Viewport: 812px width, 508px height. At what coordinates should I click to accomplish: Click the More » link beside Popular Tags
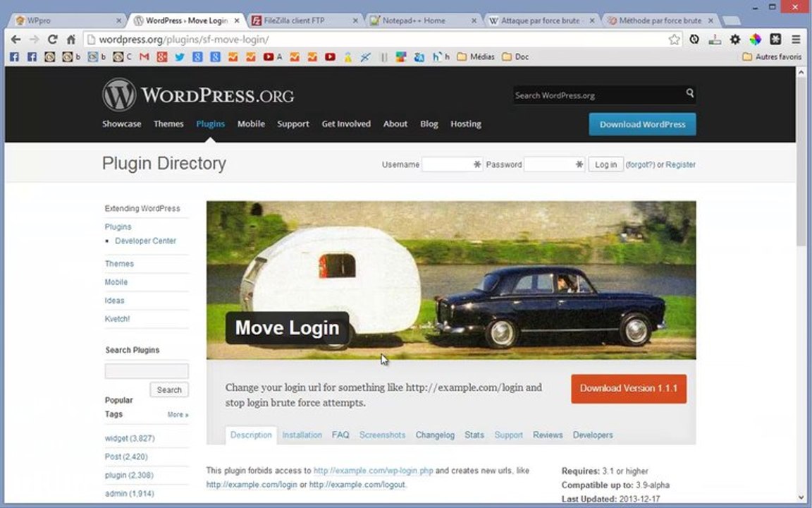(178, 415)
